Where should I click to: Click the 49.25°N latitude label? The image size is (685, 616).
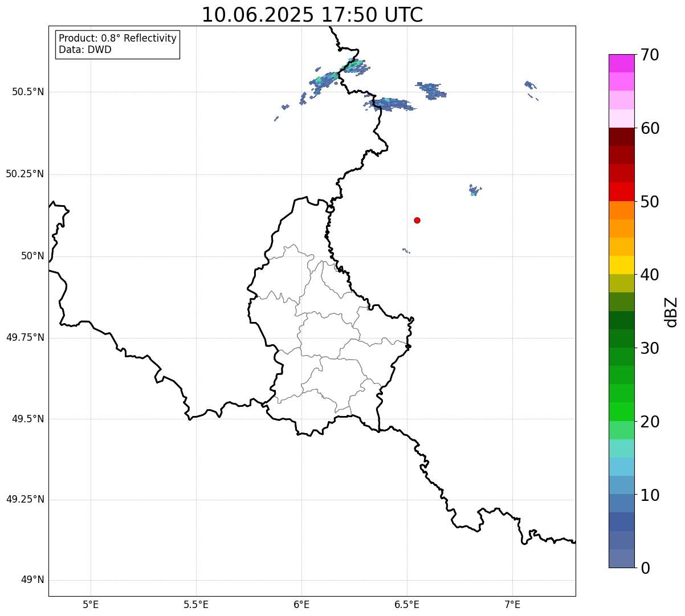click(x=25, y=499)
